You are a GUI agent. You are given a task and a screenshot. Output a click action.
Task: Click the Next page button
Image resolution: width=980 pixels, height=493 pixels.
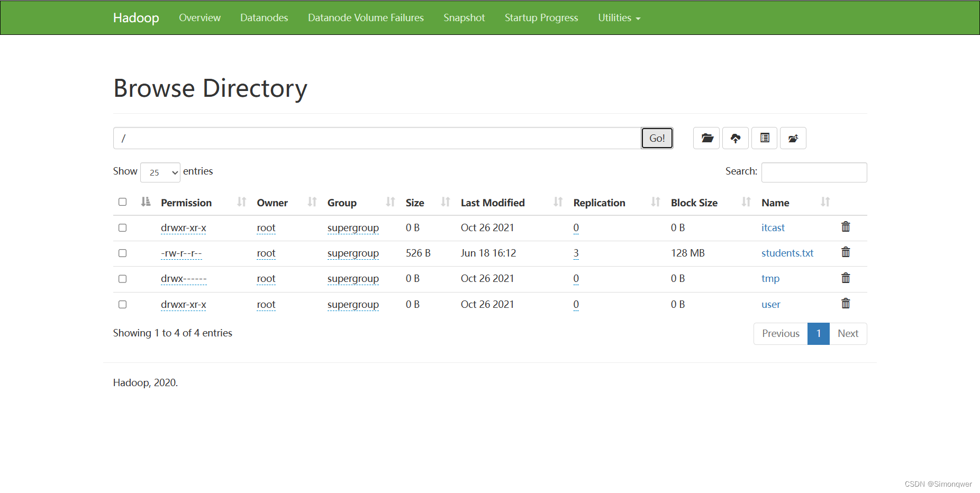tap(848, 333)
